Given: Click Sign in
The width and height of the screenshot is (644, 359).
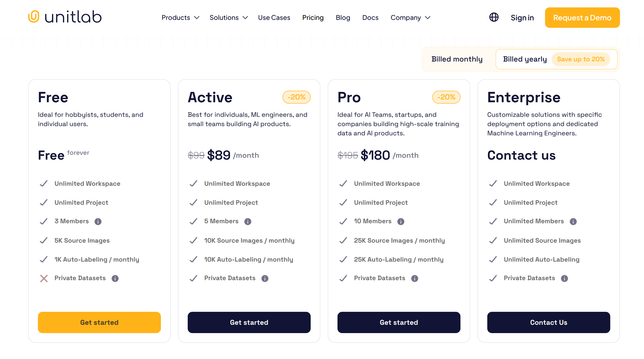Looking at the screenshot, I should coord(522,18).
